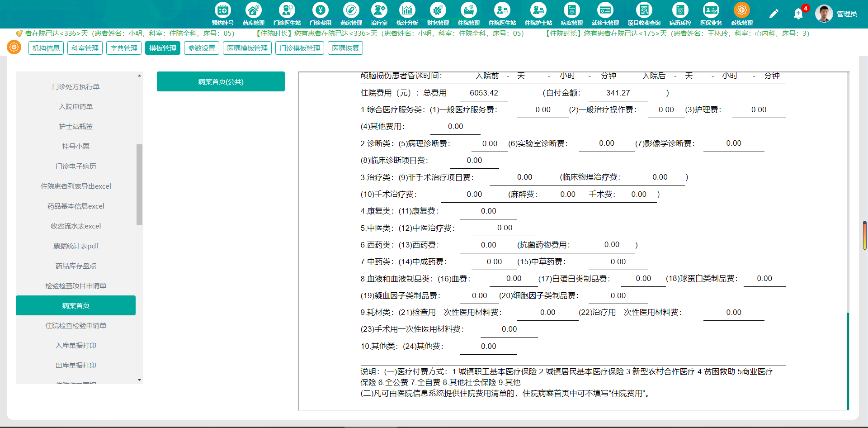Image resolution: width=868 pixels, height=428 pixels.
Task: Select 药品基本信息excel template
Action: tap(75, 206)
